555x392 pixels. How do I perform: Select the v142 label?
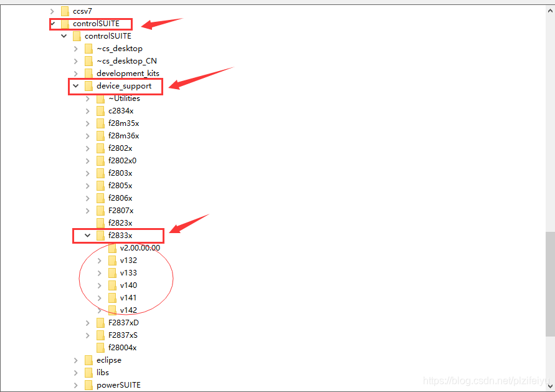(x=128, y=310)
